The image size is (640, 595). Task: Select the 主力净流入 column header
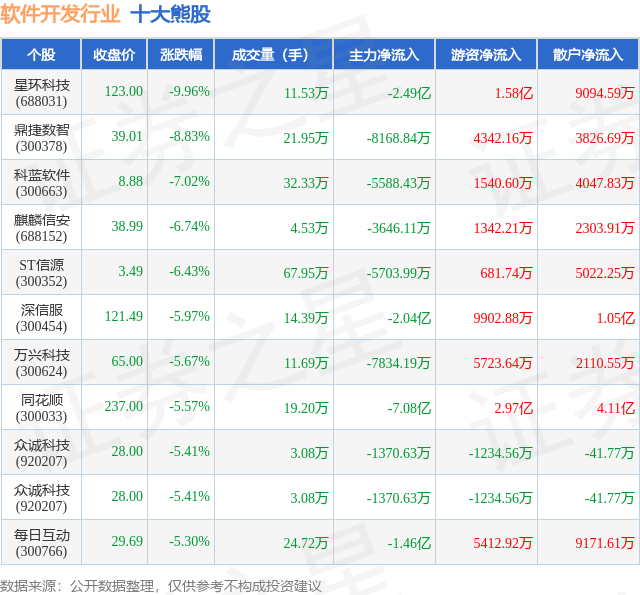384,54
